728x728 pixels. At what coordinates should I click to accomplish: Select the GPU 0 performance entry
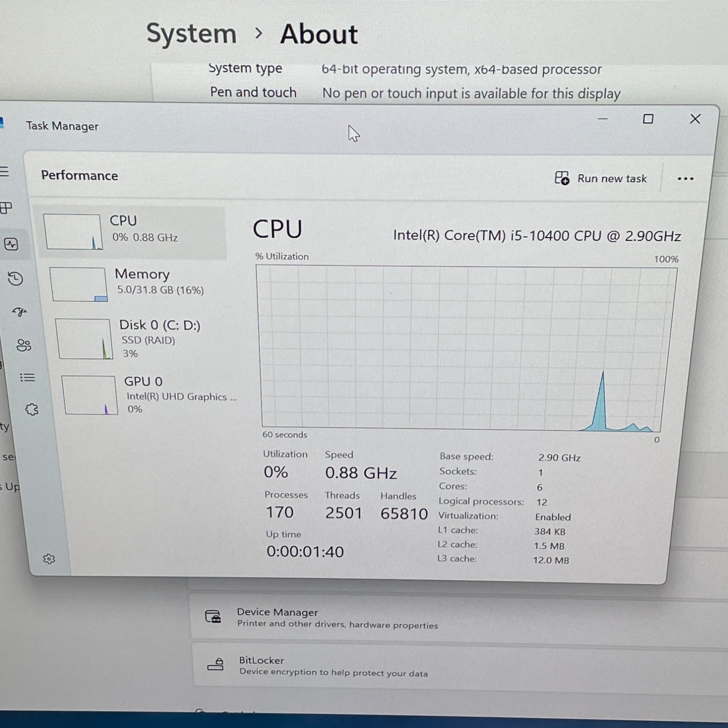coord(150,395)
